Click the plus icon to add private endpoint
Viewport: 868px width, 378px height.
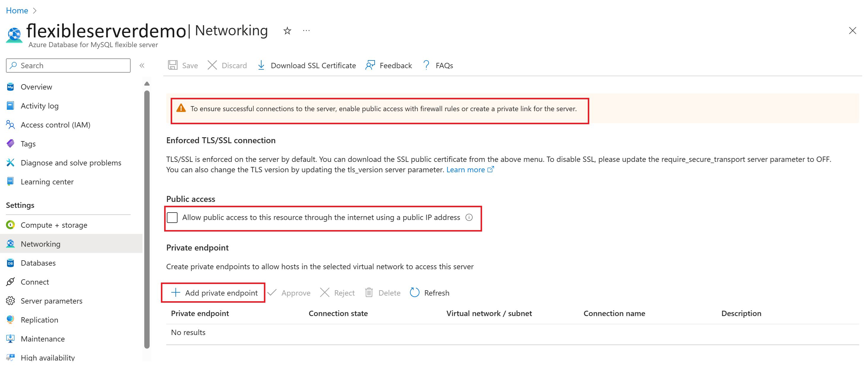tap(175, 293)
